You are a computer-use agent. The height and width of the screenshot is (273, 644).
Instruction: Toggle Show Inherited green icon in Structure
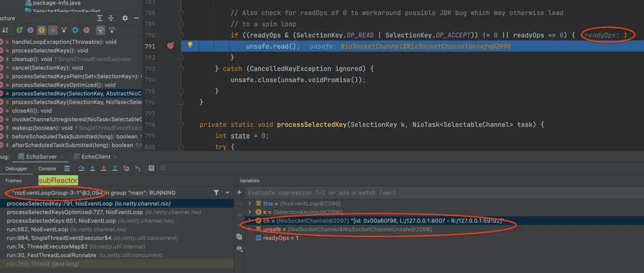point(19,30)
